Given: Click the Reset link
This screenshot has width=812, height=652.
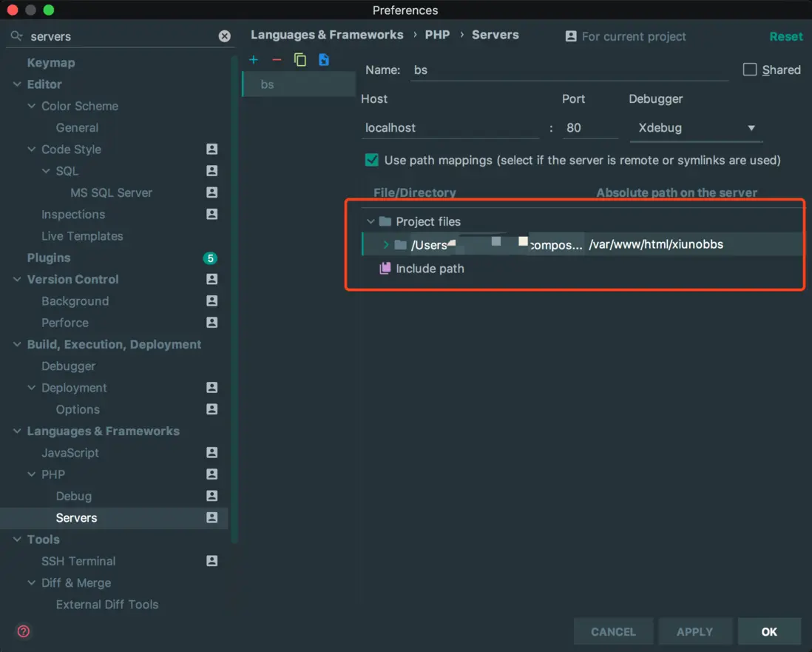Looking at the screenshot, I should [x=785, y=36].
